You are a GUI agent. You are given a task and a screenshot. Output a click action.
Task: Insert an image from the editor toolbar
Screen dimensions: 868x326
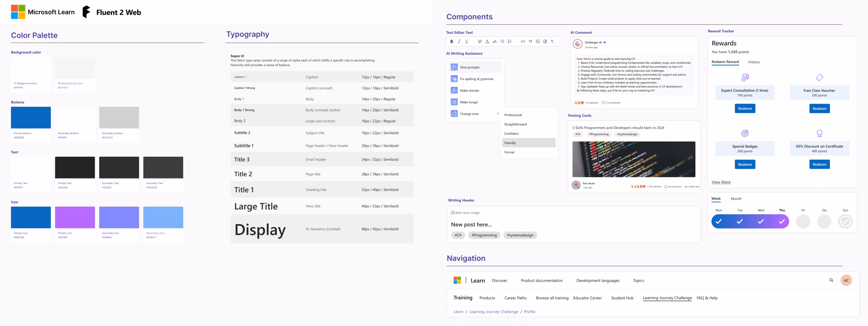(x=545, y=42)
